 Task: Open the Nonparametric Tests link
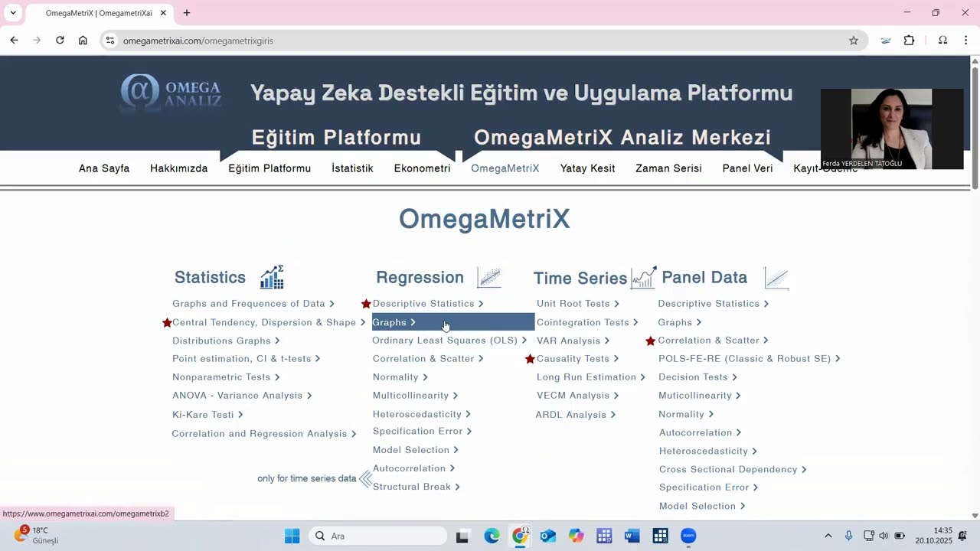(226, 377)
